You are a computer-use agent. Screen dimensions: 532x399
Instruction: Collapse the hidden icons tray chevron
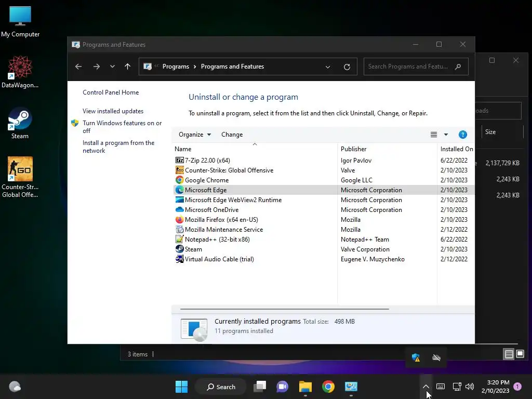pyautogui.click(x=426, y=387)
